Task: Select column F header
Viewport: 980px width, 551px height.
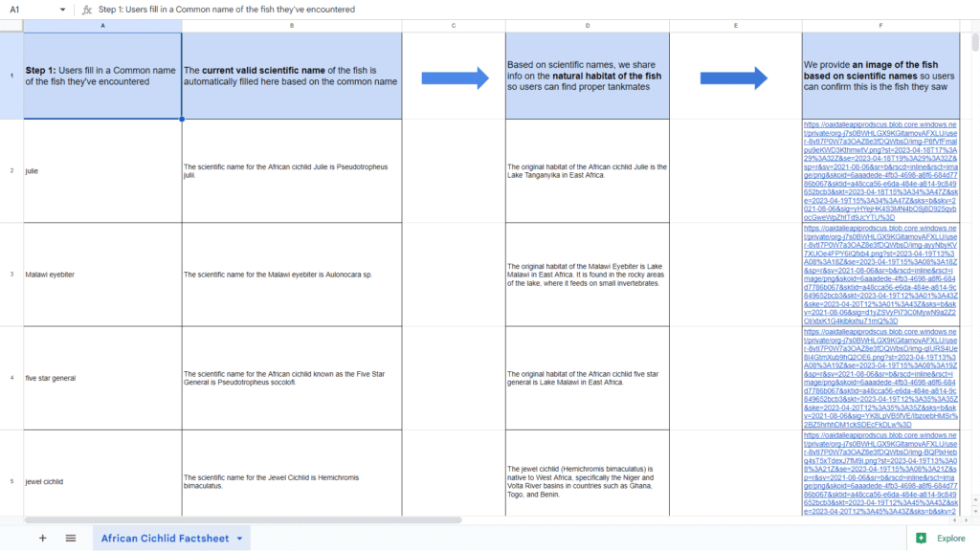Action: click(x=880, y=26)
